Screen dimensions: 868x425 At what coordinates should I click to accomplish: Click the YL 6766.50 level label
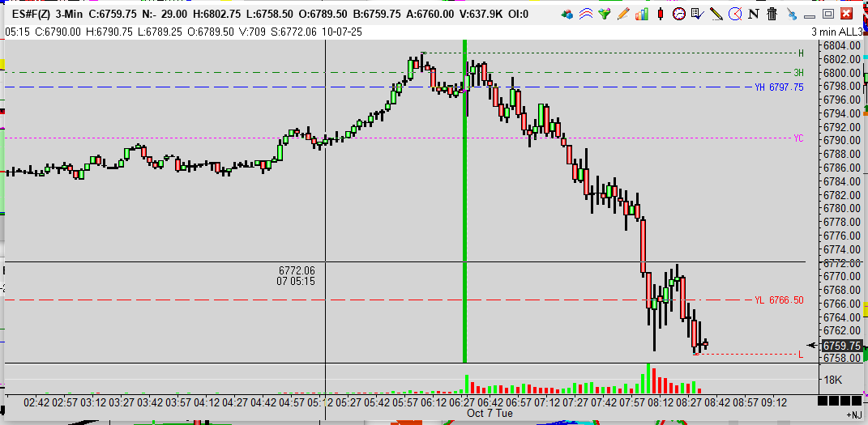click(778, 300)
